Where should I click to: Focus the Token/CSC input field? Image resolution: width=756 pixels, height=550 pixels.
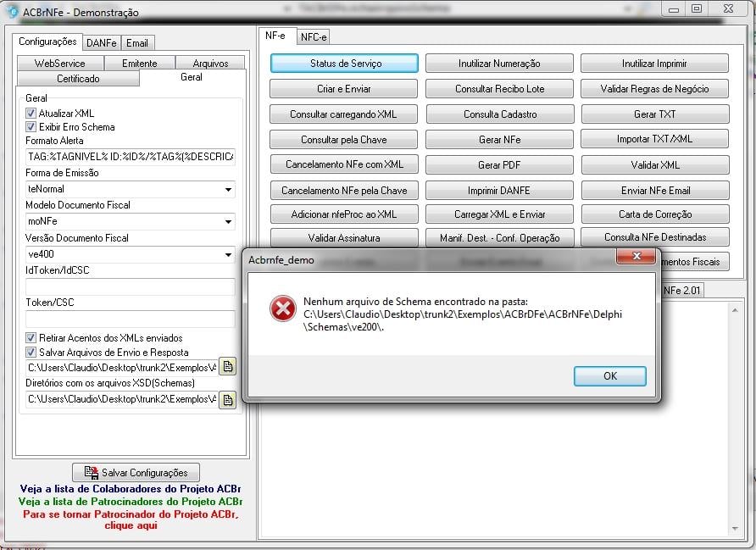(131, 319)
